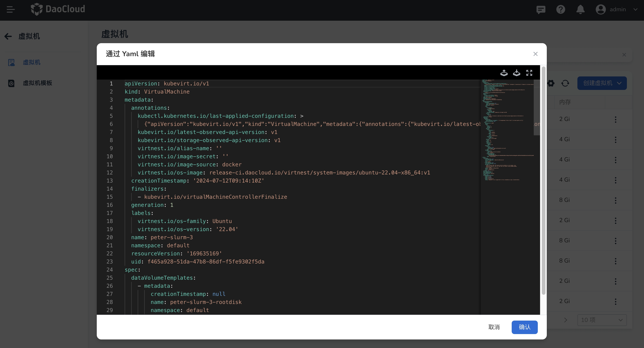This screenshot has height=348, width=644.
Task: Open table column settings gear
Action: pos(551,83)
